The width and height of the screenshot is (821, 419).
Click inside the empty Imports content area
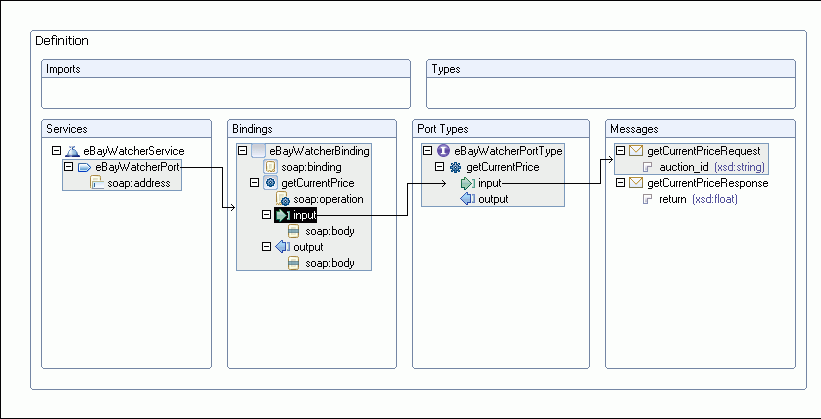tap(226, 93)
